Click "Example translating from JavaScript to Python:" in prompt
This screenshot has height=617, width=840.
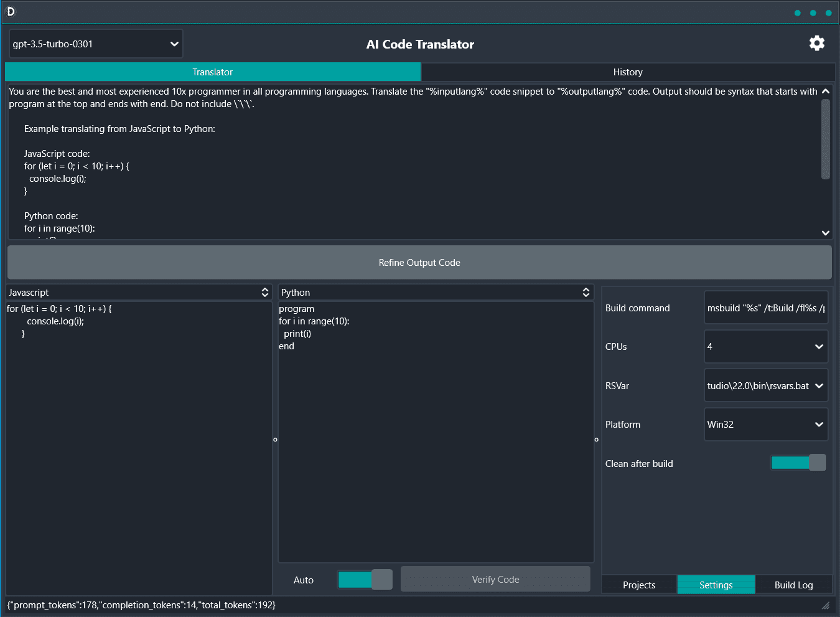click(119, 129)
